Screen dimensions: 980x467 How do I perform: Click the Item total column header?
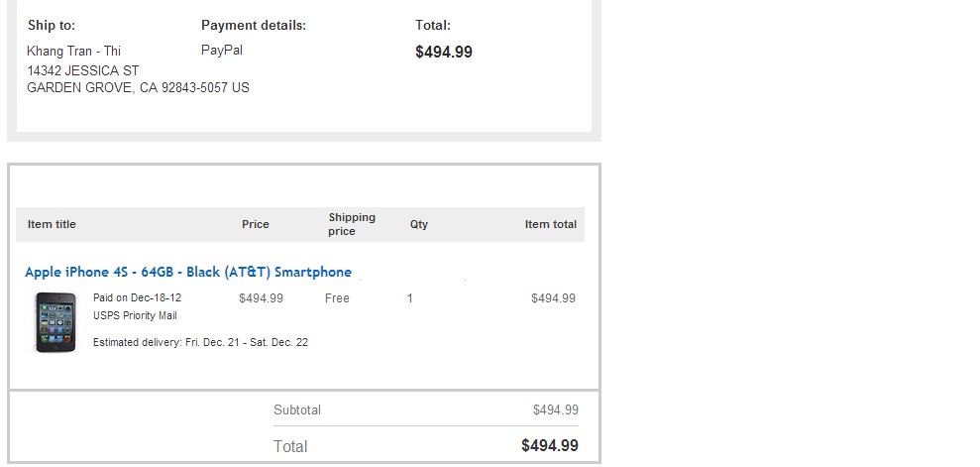click(551, 224)
